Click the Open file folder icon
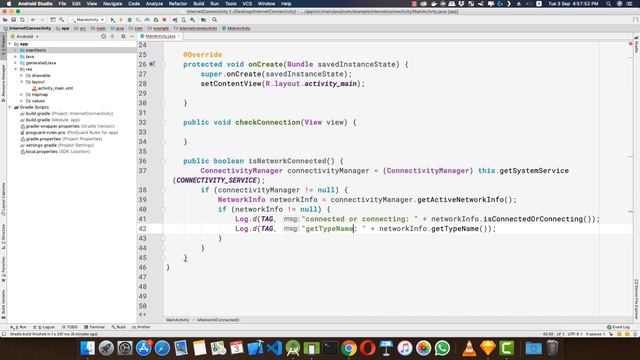Screen dimensions: 640x360 (5, 20)
